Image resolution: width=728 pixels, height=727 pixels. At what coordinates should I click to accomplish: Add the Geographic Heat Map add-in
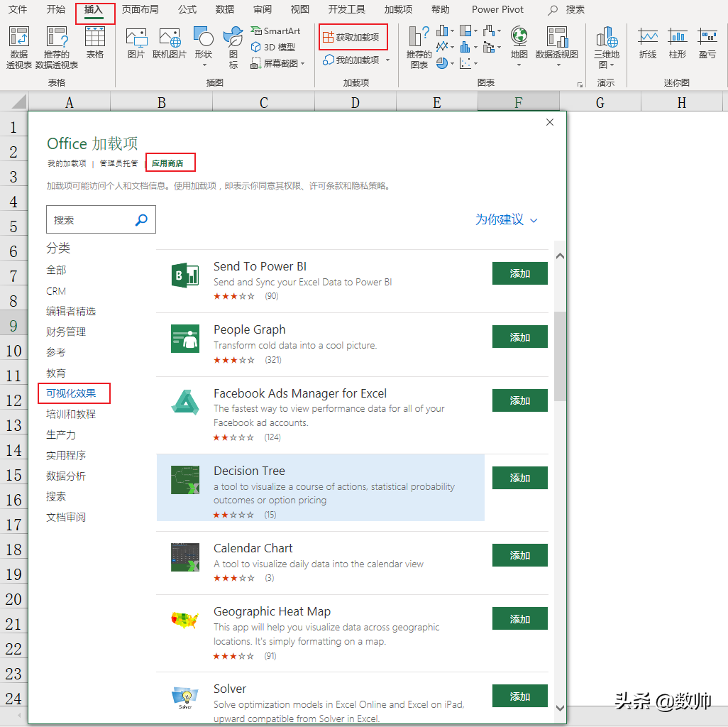point(519,619)
